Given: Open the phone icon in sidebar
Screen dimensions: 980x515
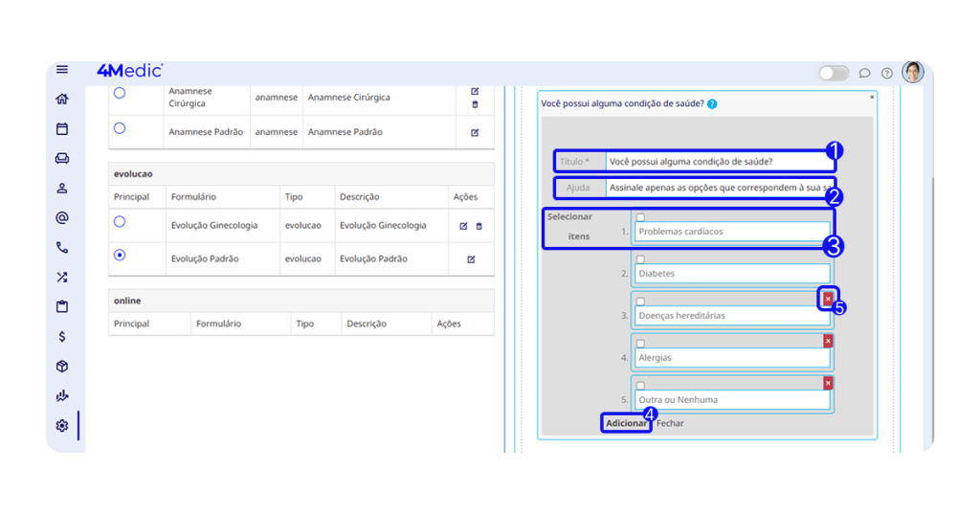Looking at the screenshot, I should tap(62, 248).
